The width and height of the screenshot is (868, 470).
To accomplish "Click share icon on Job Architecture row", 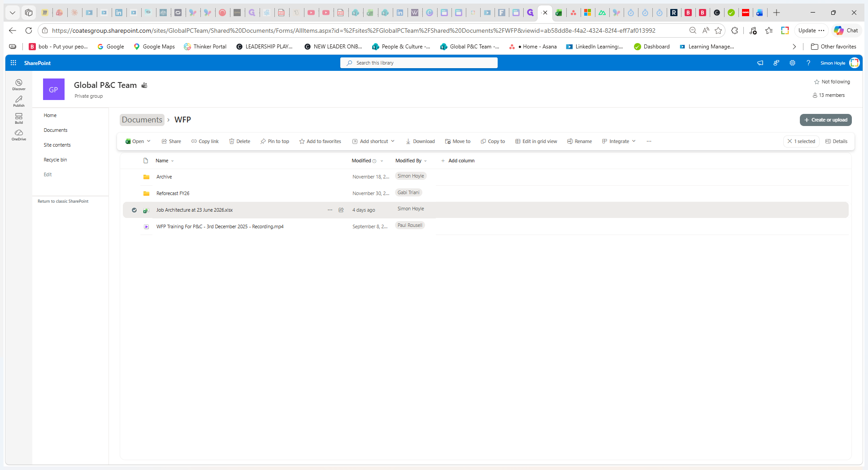I will pyautogui.click(x=341, y=210).
